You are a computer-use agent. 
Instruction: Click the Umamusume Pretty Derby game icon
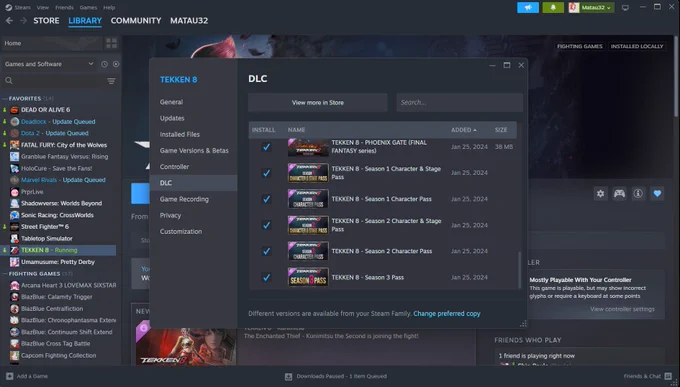point(14,262)
